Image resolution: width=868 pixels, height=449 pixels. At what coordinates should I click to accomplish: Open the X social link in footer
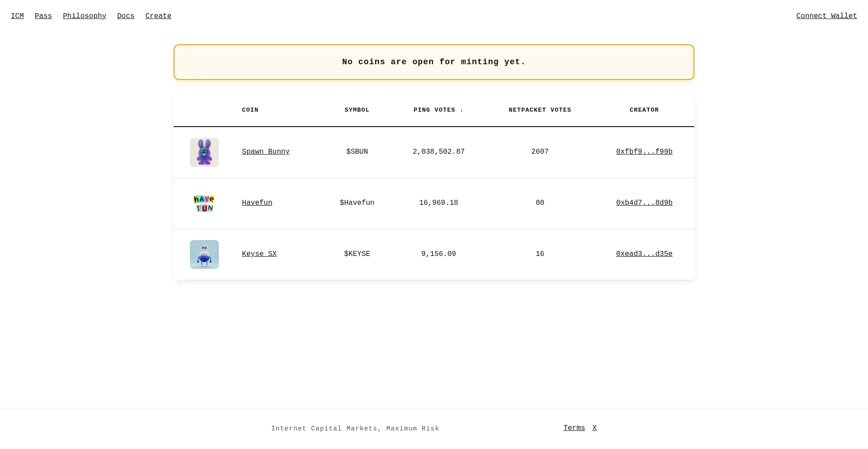(594, 428)
